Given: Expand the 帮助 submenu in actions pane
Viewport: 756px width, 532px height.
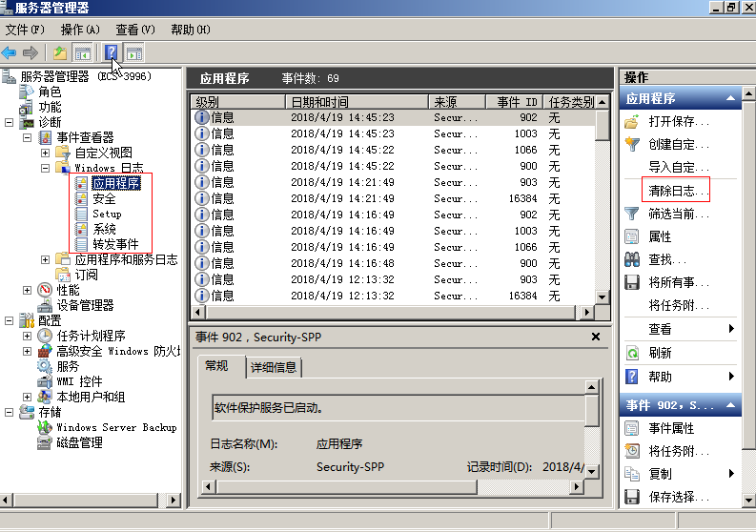Looking at the screenshot, I should [x=731, y=377].
